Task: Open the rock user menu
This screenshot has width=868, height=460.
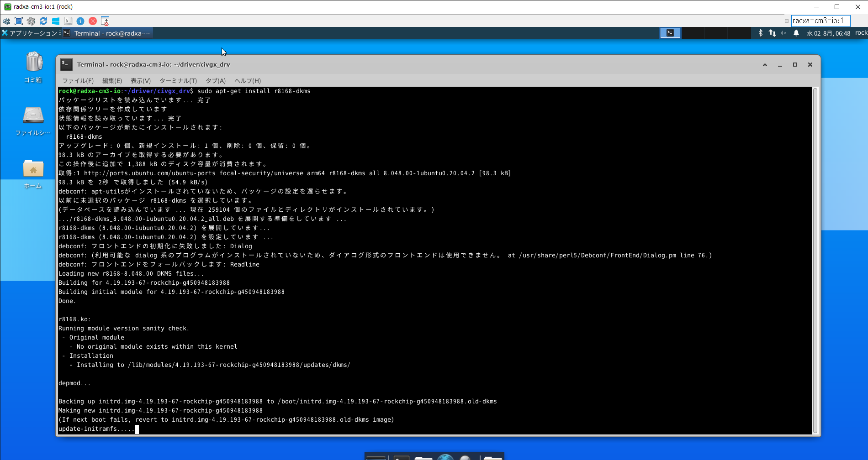Action: tap(861, 33)
